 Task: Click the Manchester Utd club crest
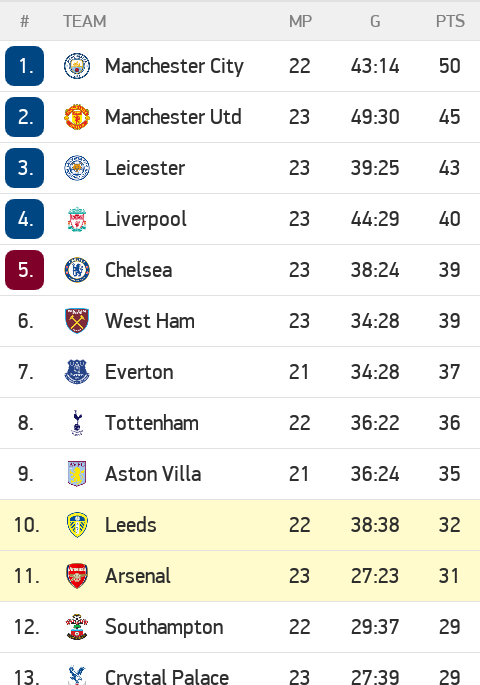point(77,117)
